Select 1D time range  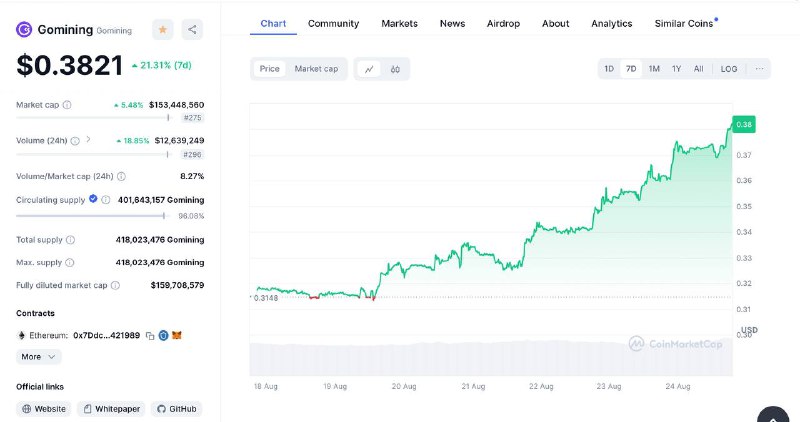[609, 69]
